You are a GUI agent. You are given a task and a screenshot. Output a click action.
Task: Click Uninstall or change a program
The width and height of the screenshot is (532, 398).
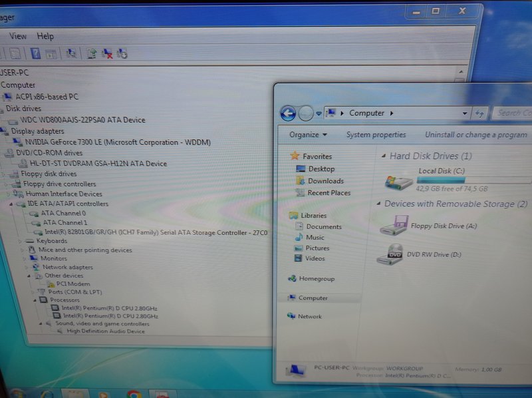[x=476, y=135]
